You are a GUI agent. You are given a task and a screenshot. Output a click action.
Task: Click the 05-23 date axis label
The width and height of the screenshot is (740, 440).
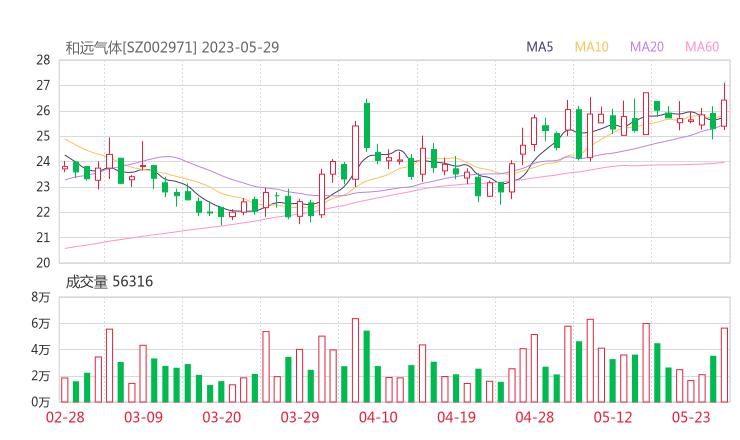(691, 417)
